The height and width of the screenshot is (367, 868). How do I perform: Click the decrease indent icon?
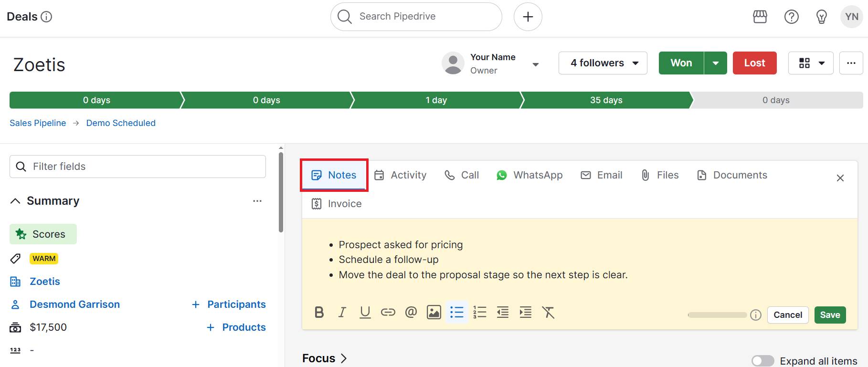pyautogui.click(x=503, y=313)
